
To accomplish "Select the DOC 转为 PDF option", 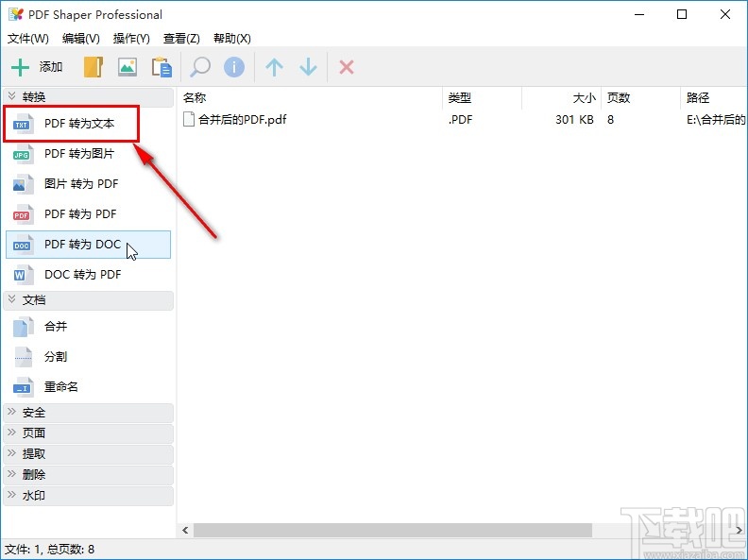I will point(88,275).
